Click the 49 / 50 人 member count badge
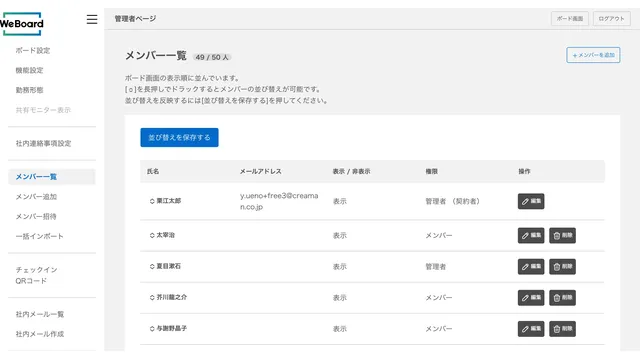640x360 pixels. click(212, 57)
